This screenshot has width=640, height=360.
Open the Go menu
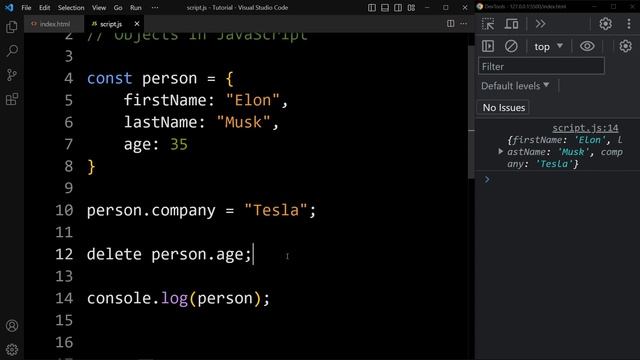tap(118, 8)
